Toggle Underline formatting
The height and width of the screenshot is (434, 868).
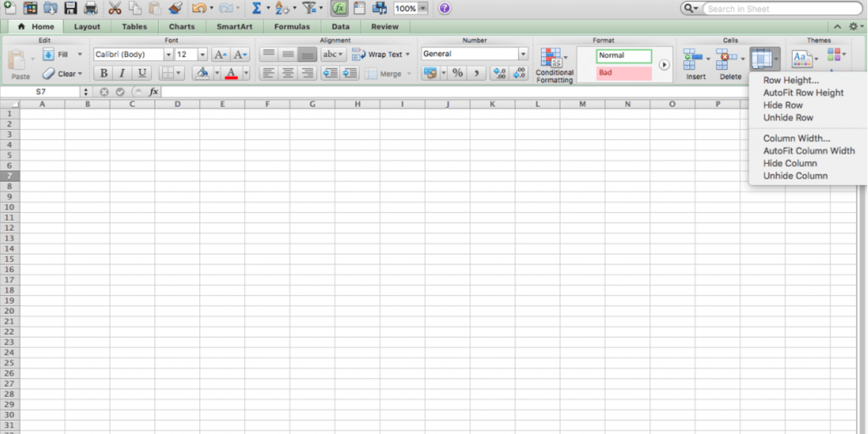point(141,73)
